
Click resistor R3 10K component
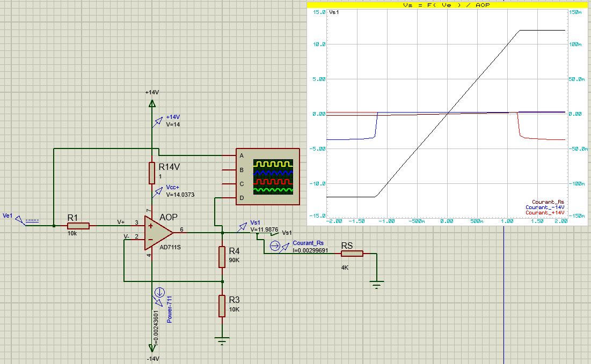click(x=222, y=306)
